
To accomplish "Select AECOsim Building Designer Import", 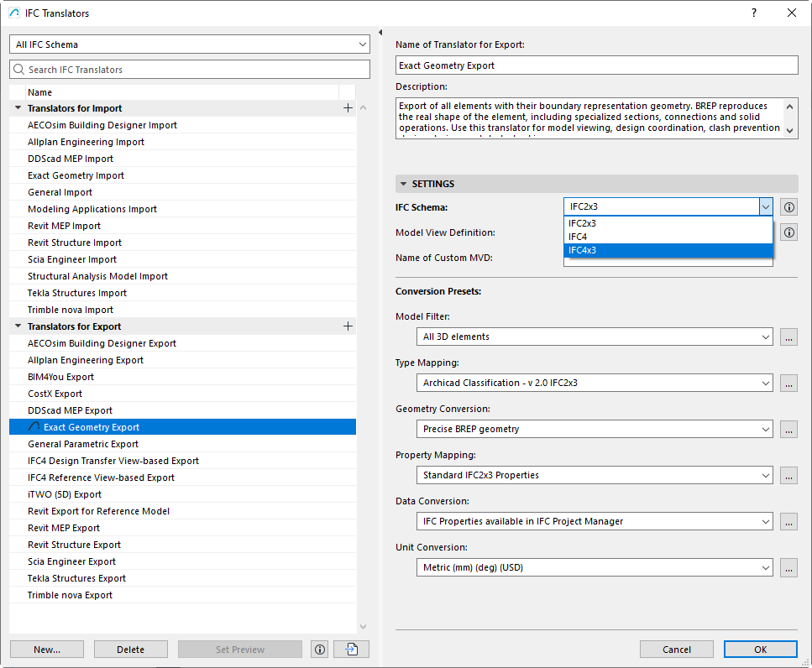I will pos(183,125).
